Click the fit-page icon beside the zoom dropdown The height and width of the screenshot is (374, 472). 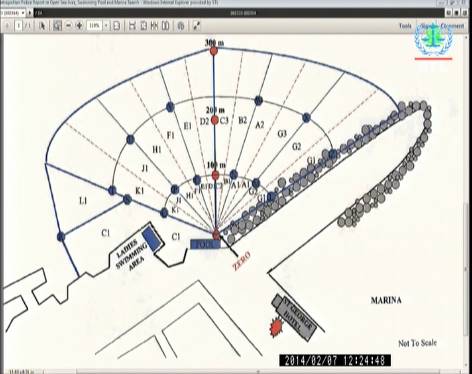116,26
